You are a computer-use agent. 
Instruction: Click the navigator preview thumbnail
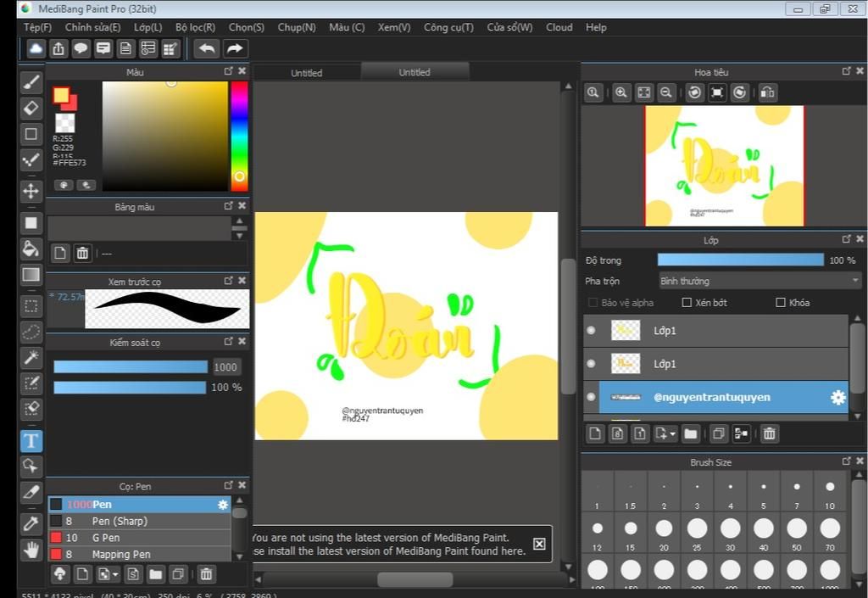pos(724,165)
